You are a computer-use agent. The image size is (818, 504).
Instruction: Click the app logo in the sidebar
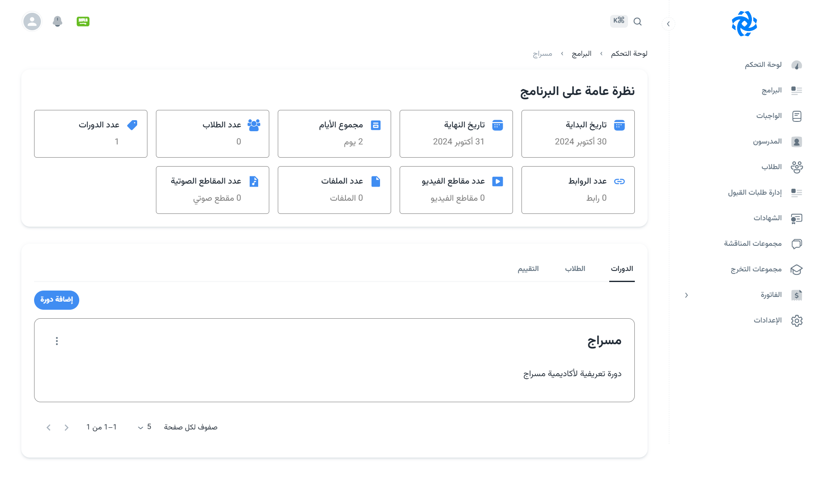click(744, 24)
